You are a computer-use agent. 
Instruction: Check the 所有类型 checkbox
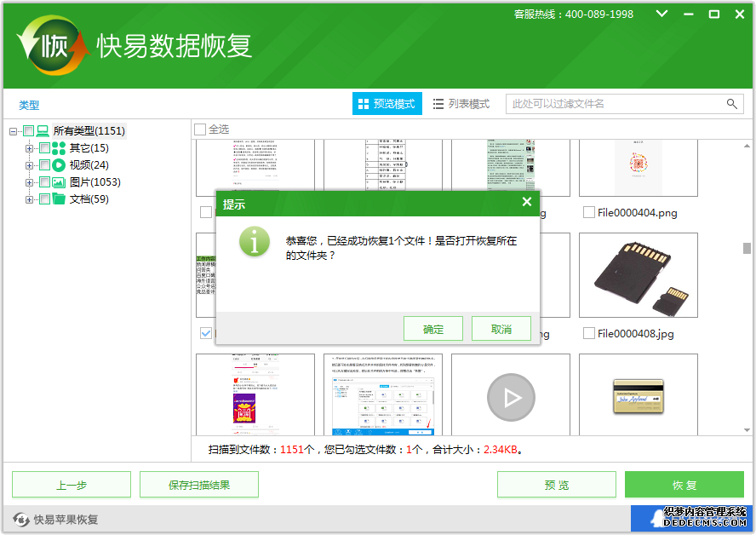tap(28, 130)
